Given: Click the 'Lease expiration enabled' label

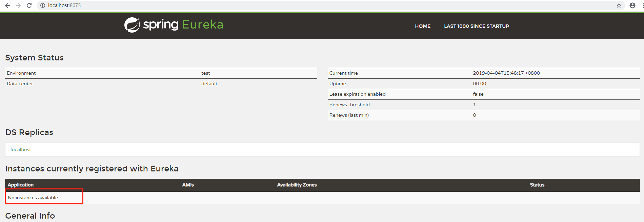Looking at the screenshot, I should point(358,94).
